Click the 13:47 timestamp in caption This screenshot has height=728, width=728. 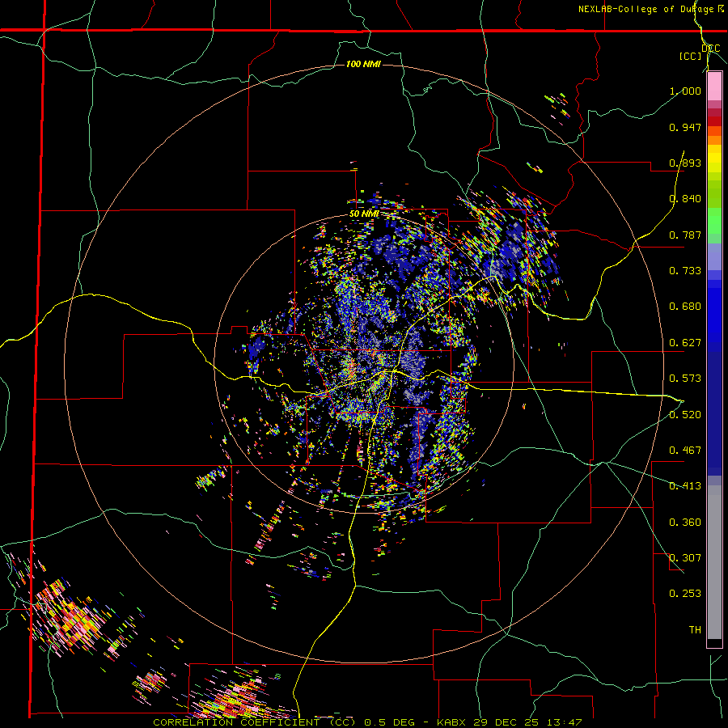564,722
